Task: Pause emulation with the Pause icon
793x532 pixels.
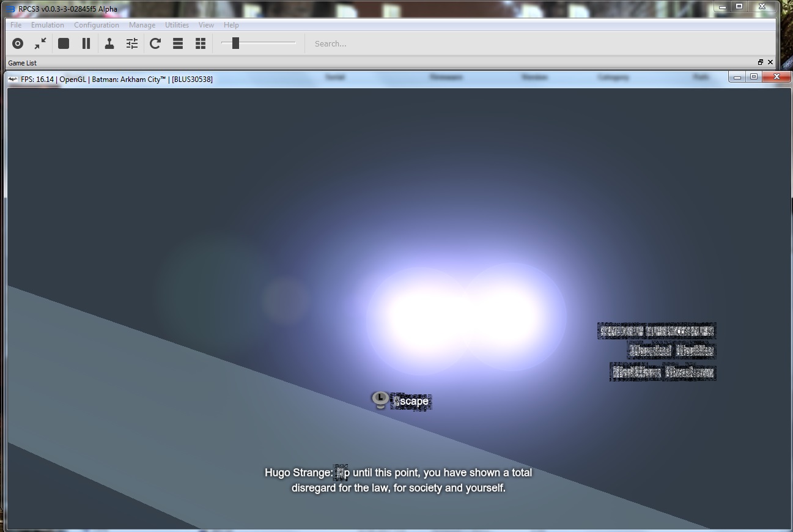Action: click(86, 43)
